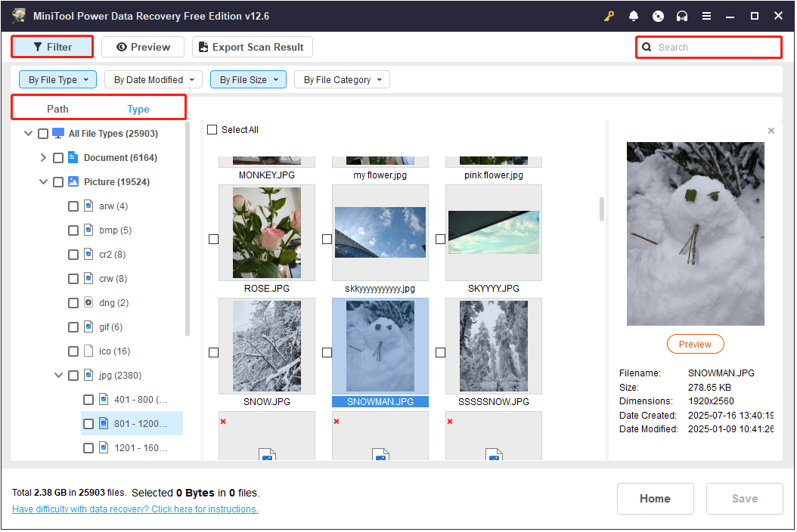797x532 pixels.
Task: Open the bootable media disc icon
Action: click(658, 15)
